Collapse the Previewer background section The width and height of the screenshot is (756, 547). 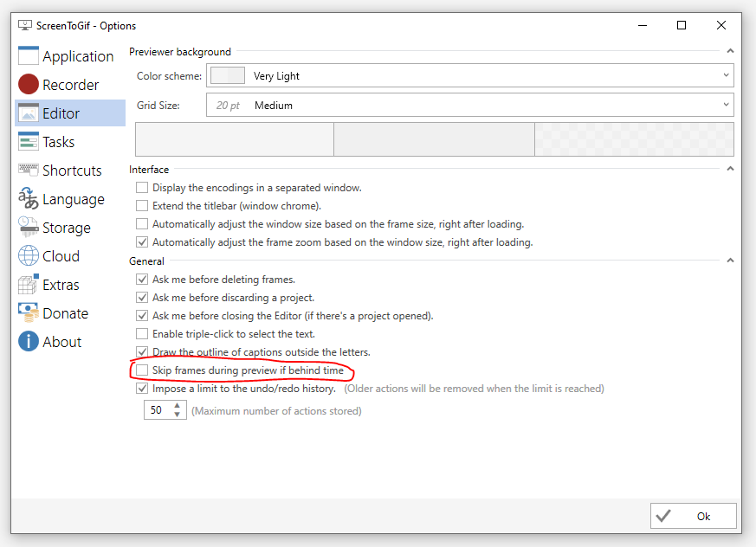pyautogui.click(x=730, y=51)
